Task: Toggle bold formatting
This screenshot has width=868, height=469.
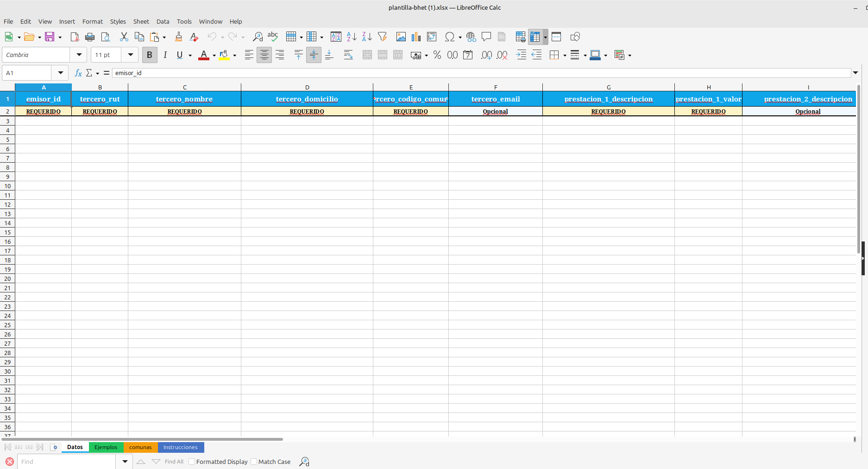Action: 149,55
